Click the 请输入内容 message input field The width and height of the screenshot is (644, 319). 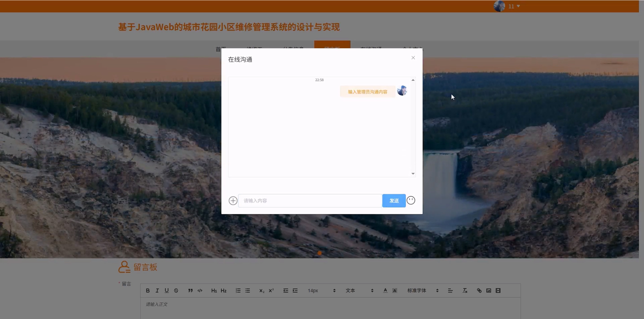tap(310, 201)
